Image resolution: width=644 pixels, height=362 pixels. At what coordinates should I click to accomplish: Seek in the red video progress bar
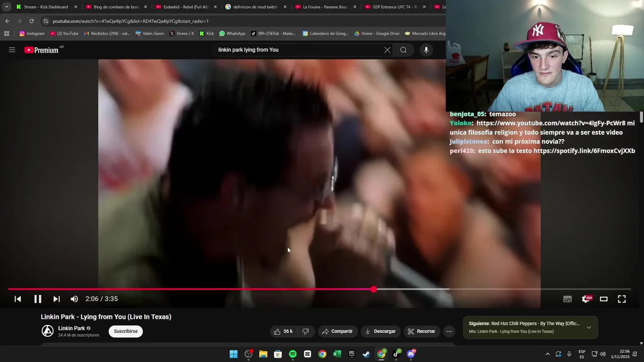[319, 289]
